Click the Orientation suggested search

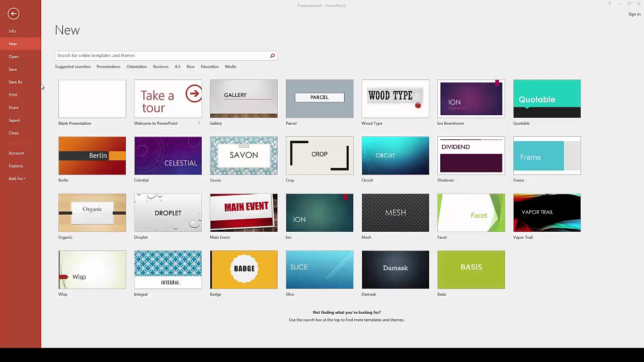(137, 66)
